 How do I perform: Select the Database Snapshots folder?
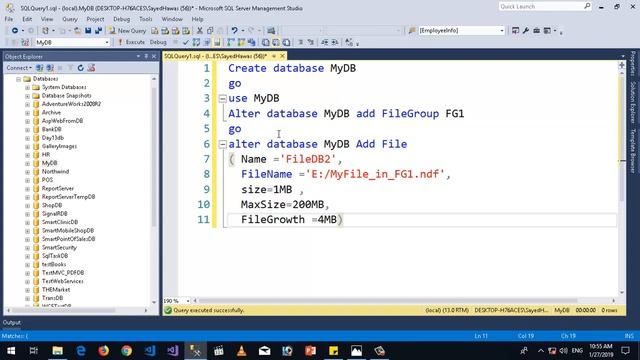click(67, 96)
